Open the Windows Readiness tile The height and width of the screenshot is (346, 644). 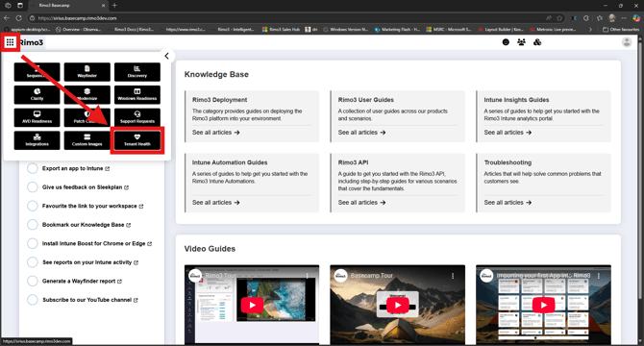[x=137, y=95]
